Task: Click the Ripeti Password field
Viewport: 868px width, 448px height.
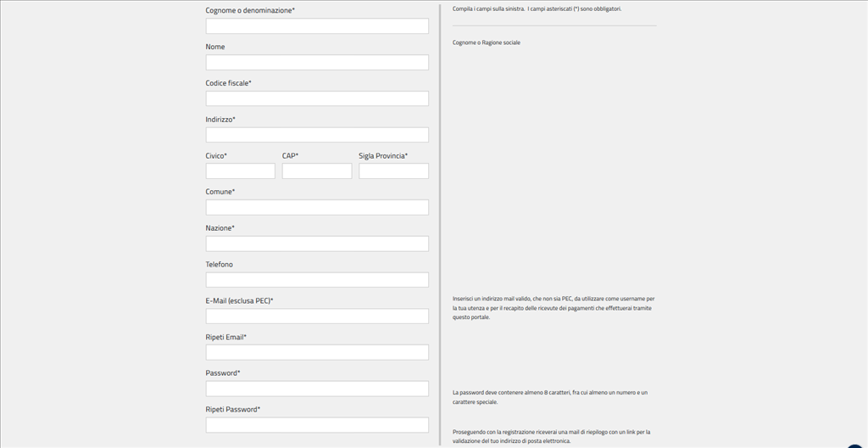Action: point(317,425)
